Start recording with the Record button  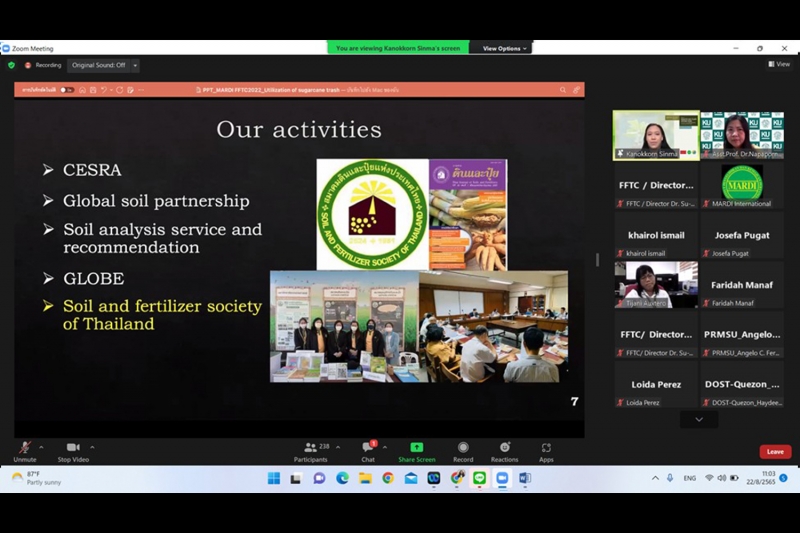(x=463, y=450)
